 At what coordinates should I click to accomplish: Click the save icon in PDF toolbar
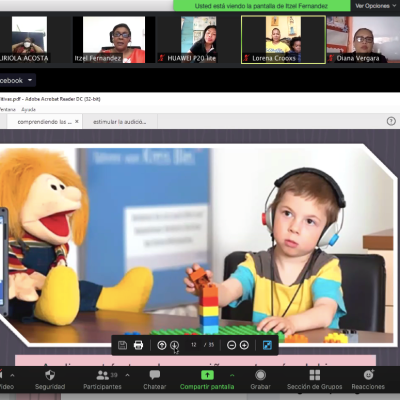(122, 345)
